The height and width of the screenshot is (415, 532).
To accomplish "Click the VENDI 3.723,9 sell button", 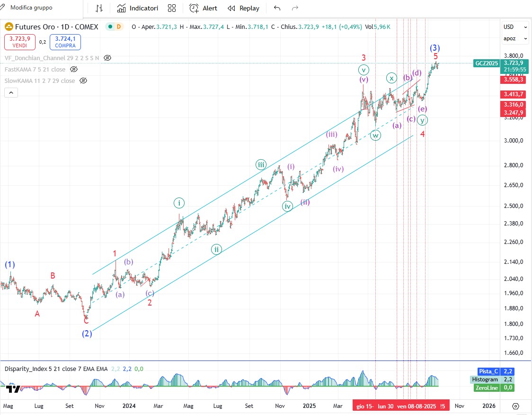I will click(x=20, y=42).
